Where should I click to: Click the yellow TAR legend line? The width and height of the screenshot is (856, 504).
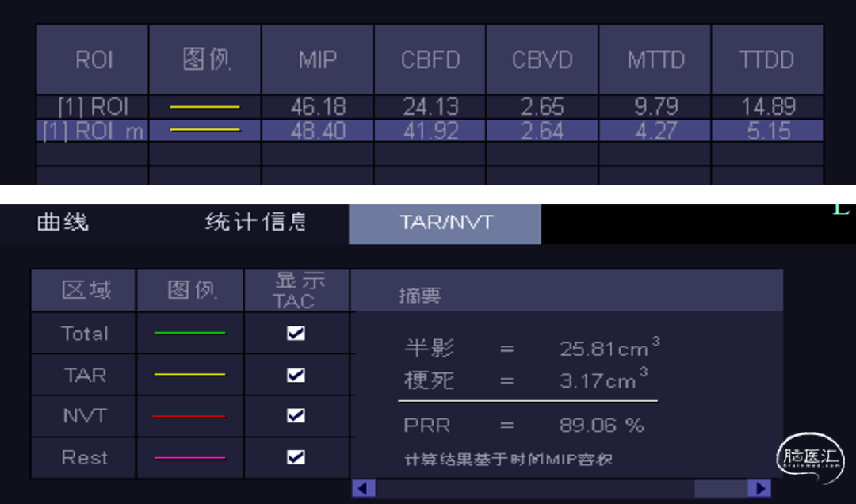click(x=189, y=375)
